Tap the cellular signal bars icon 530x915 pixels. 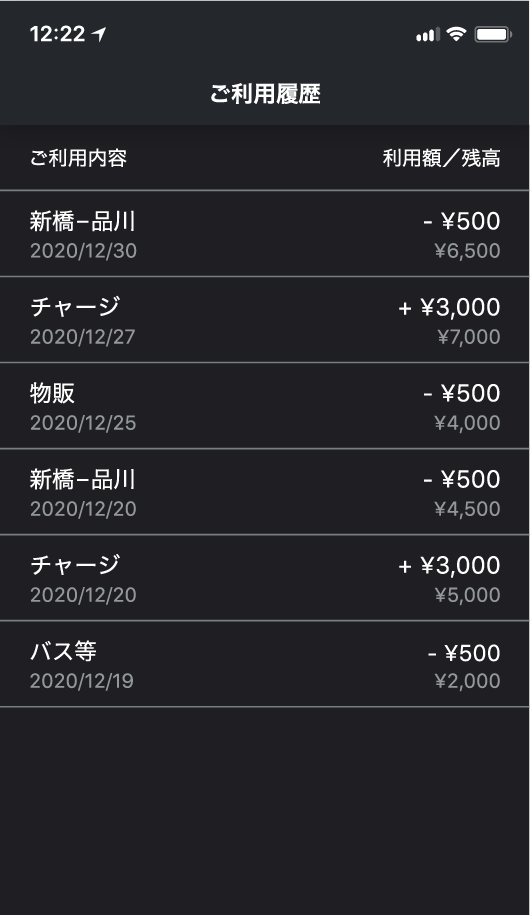pos(427,35)
